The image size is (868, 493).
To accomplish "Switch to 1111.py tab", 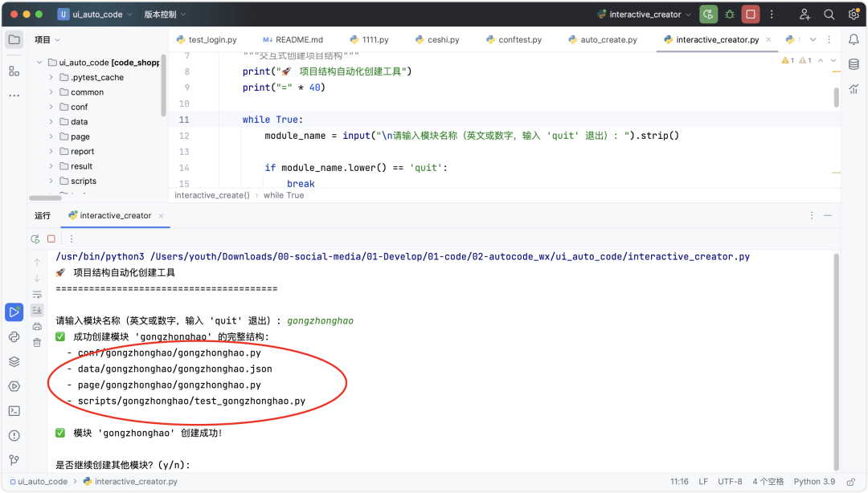I will (x=369, y=39).
